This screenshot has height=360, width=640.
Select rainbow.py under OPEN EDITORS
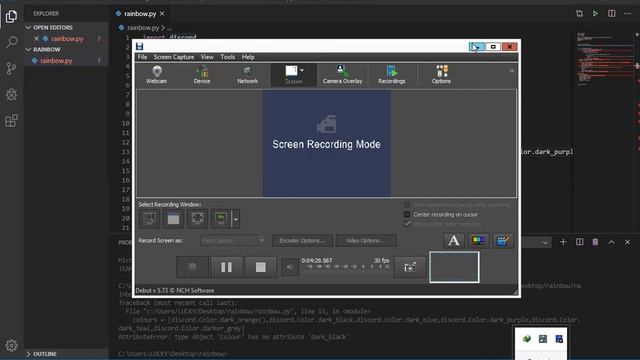pyautogui.click(x=67, y=39)
